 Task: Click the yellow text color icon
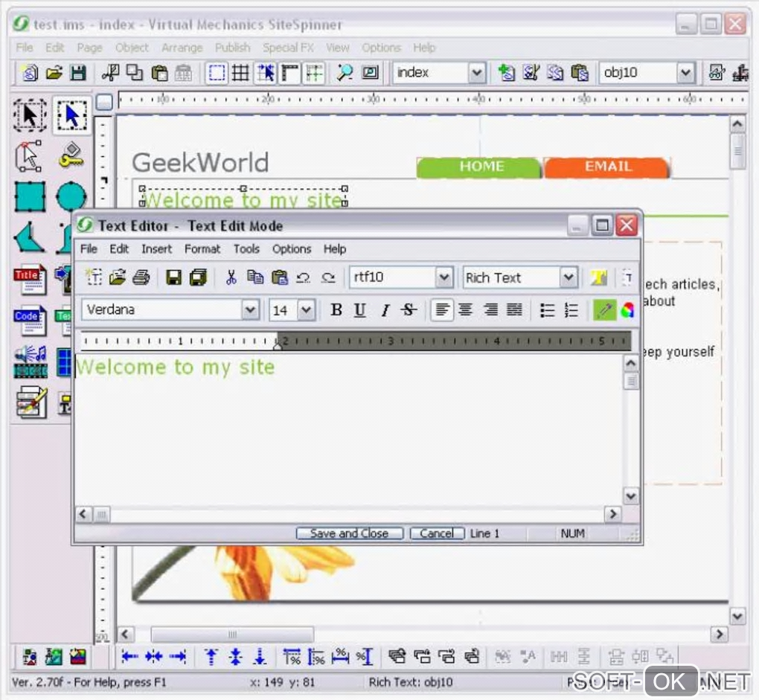[599, 277]
